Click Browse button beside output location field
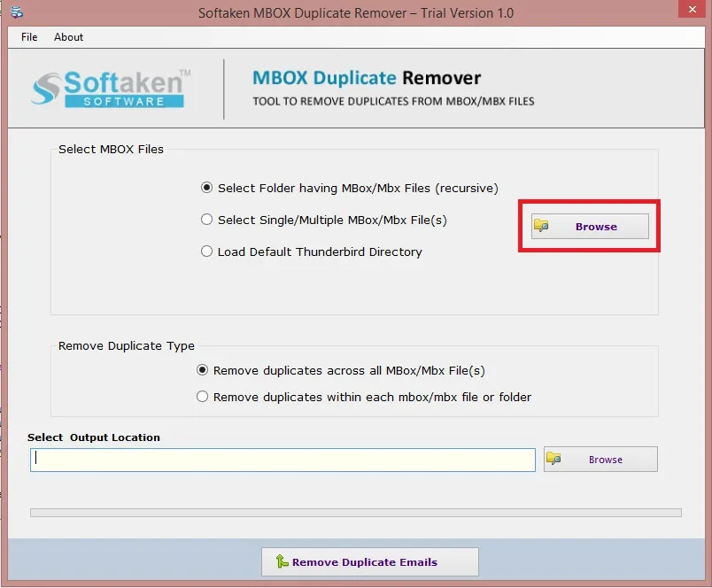Image resolution: width=712 pixels, height=588 pixels. pos(600,459)
